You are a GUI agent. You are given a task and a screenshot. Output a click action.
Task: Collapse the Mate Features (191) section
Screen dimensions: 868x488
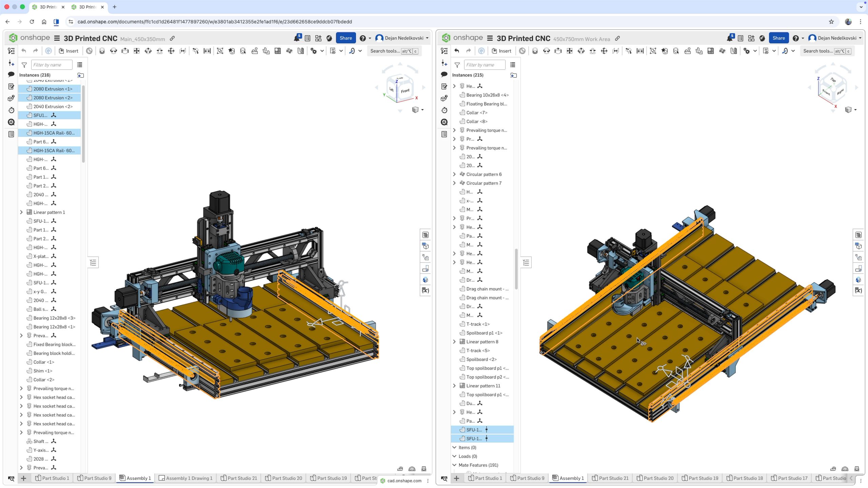click(454, 465)
